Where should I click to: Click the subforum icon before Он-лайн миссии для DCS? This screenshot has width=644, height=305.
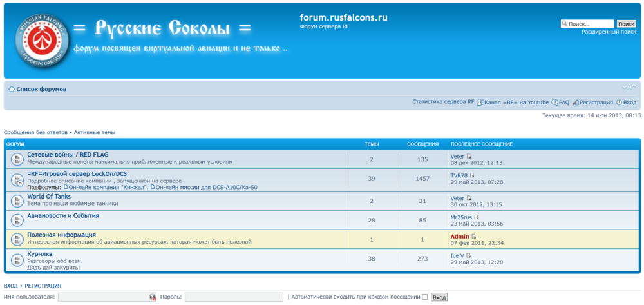click(153, 187)
